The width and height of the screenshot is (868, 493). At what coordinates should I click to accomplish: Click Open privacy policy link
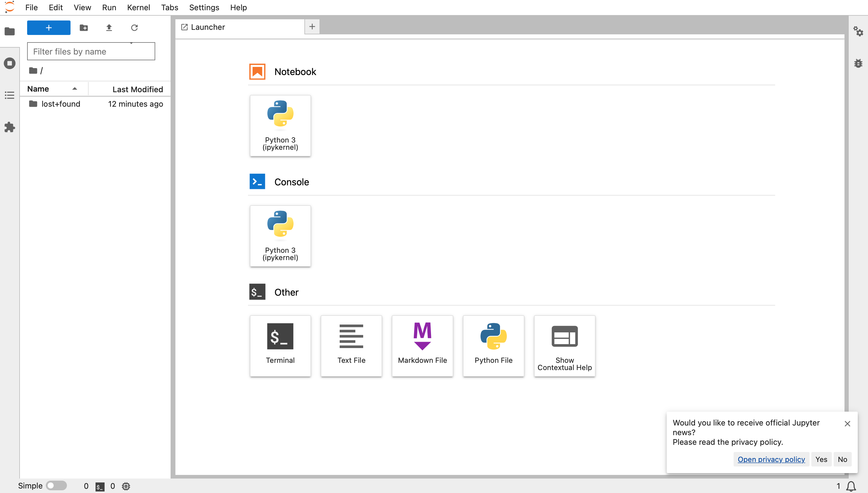tap(771, 459)
